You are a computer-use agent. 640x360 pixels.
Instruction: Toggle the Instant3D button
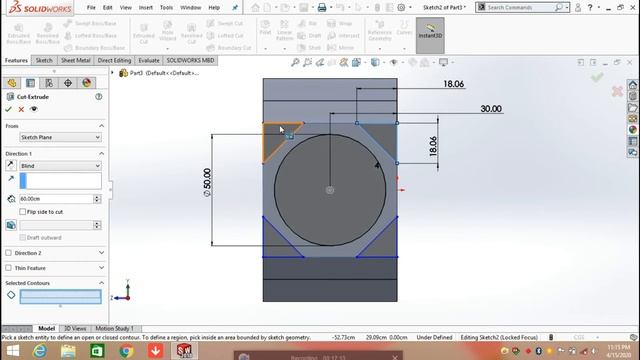tap(430, 35)
